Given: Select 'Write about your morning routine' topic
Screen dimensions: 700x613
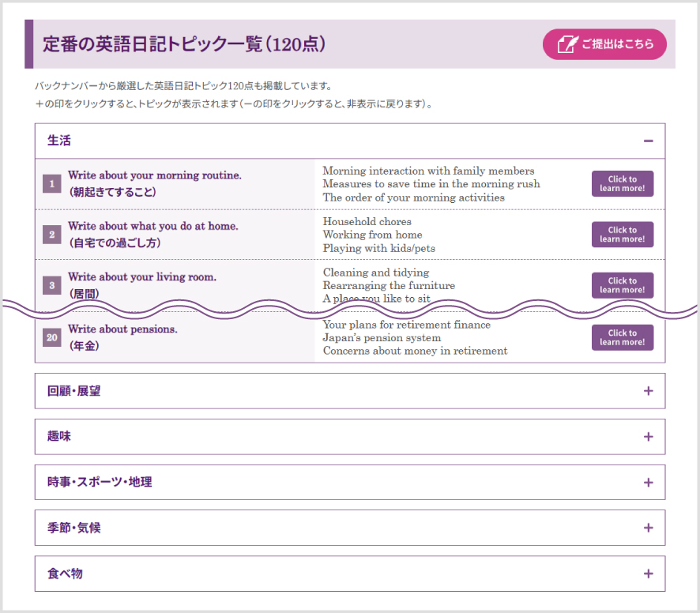Looking at the screenshot, I should tap(154, 175).
